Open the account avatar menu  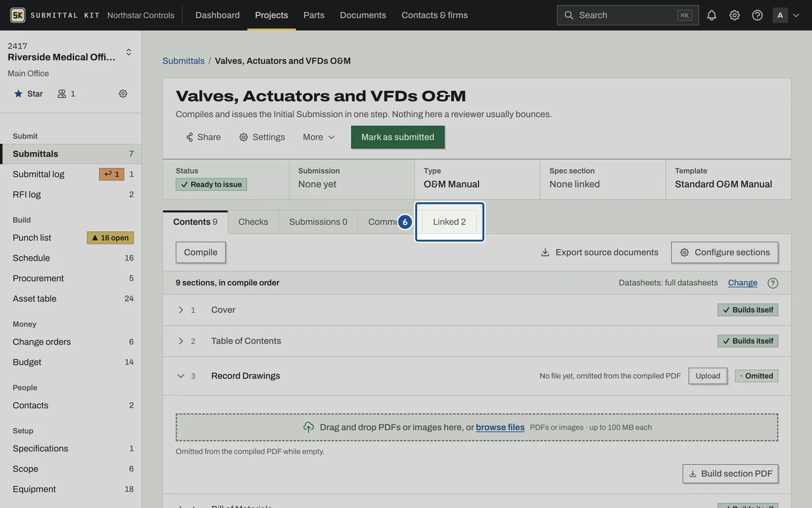(786, 15)
